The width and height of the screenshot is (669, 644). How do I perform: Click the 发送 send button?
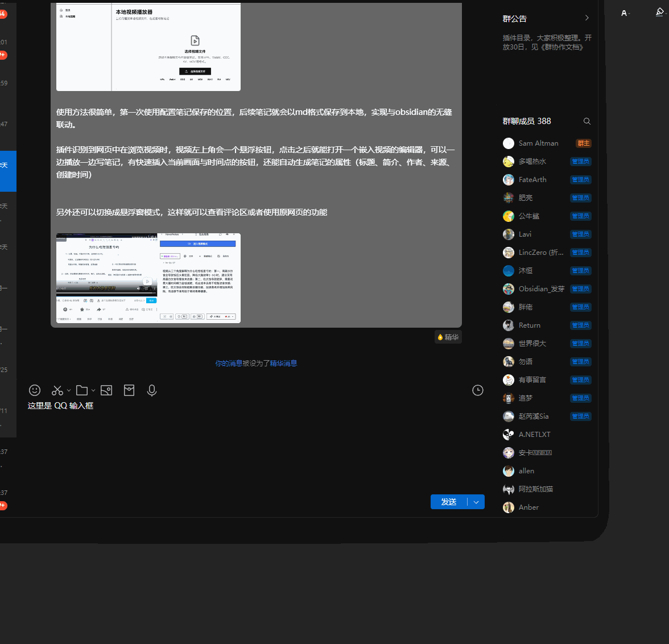[449, 502]
